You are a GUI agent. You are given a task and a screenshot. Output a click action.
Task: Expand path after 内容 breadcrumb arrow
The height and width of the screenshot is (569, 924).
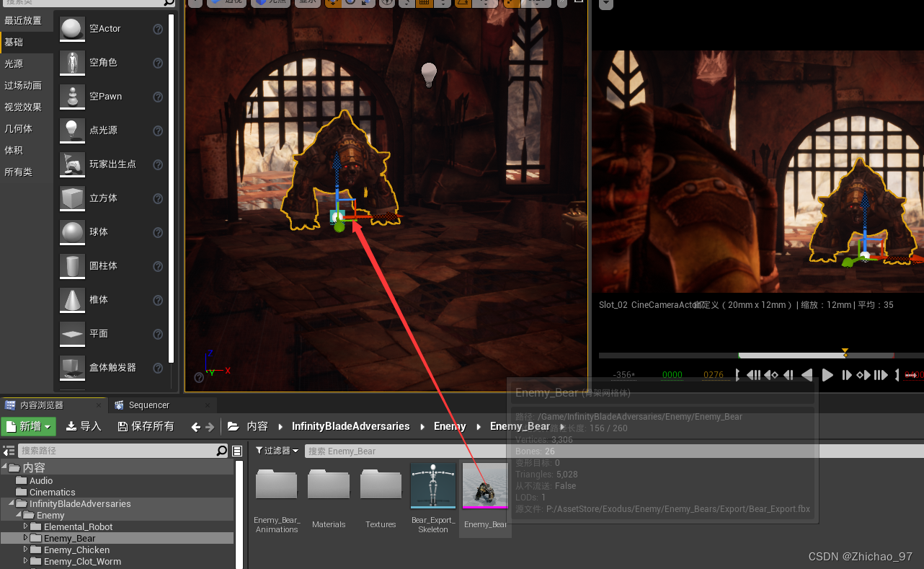pyautogui.click(x=280, y=427)
